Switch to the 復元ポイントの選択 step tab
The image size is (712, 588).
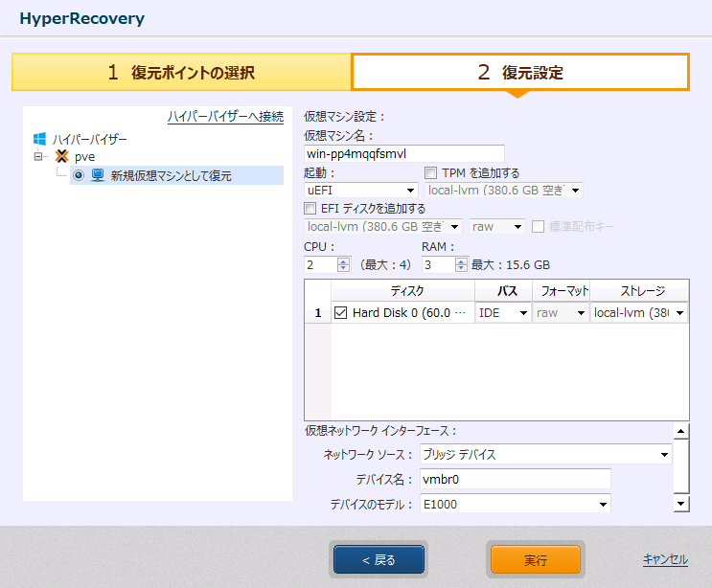tap(181, 73)
